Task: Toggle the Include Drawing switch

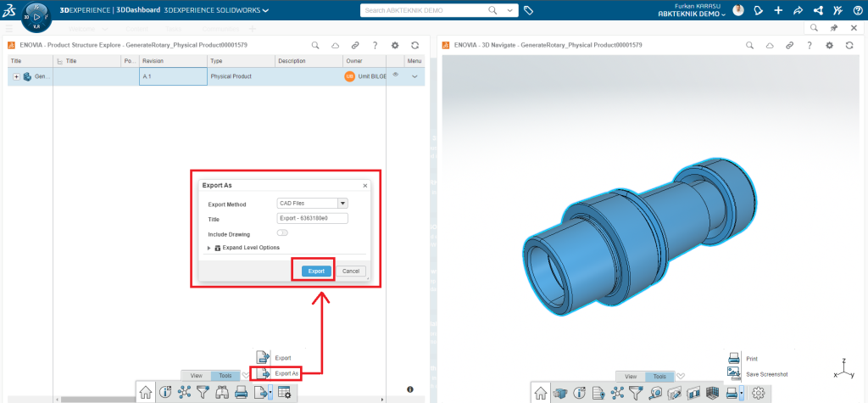Action: tap(282, 233)
